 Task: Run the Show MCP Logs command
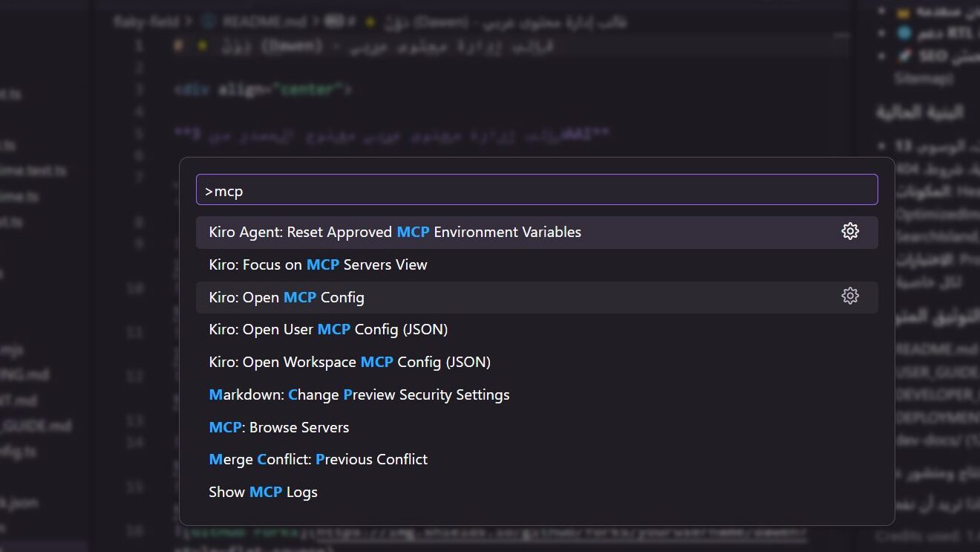coord(262,492)
